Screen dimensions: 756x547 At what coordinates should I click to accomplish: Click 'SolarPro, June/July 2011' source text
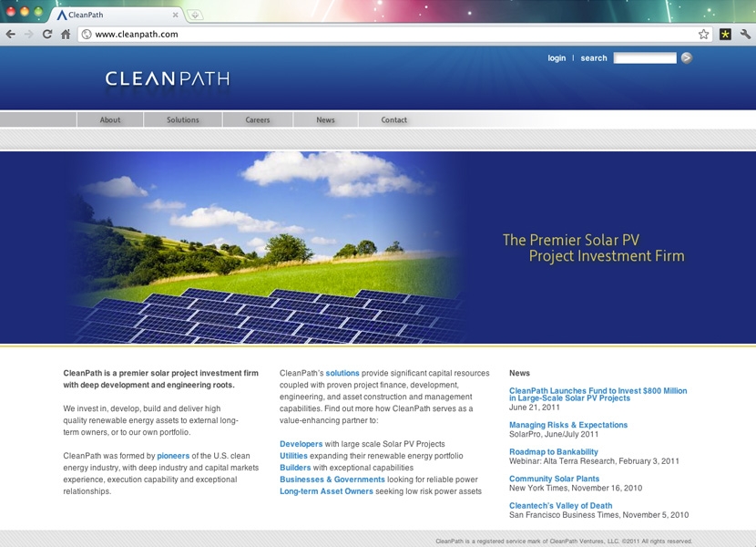pos(554,434)
